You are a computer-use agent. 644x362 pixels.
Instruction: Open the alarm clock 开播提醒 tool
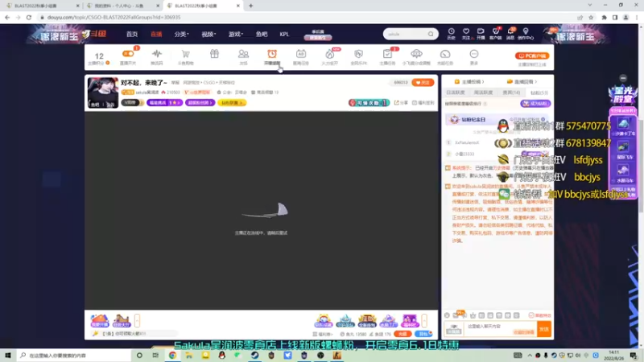[272, 54]
